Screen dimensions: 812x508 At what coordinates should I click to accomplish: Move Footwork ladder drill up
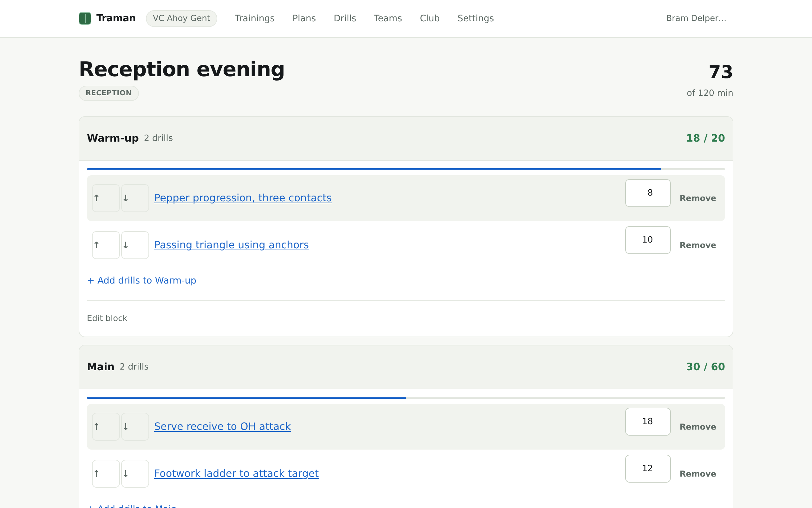[x=106, y=474]
